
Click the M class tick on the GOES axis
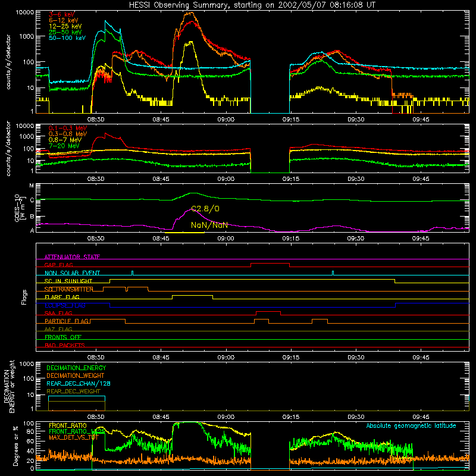click(32, 186)
